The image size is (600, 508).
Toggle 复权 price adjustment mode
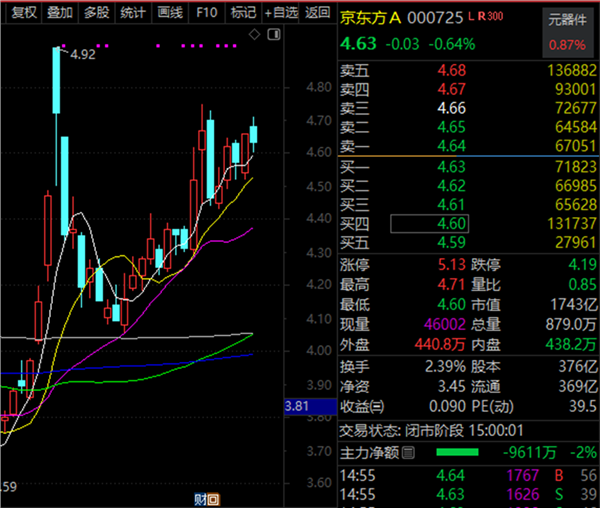pyautogui.click(x=23, y=13)
